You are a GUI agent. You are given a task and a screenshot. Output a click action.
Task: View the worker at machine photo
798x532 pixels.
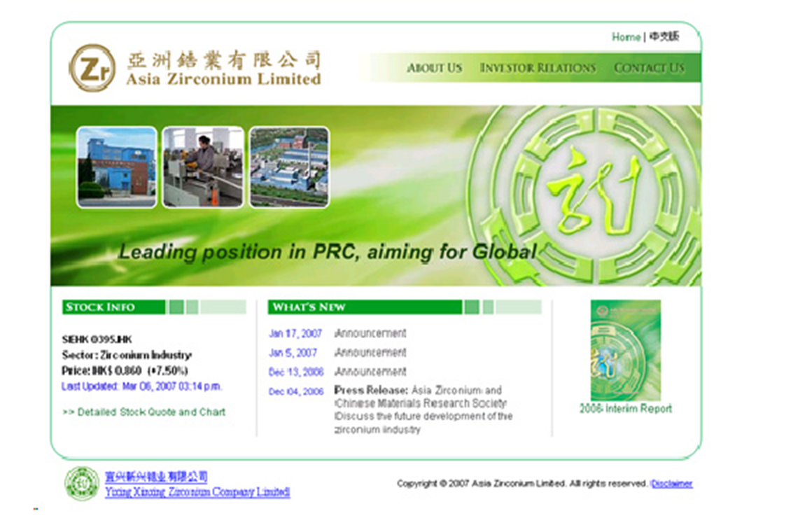(203, 167)
